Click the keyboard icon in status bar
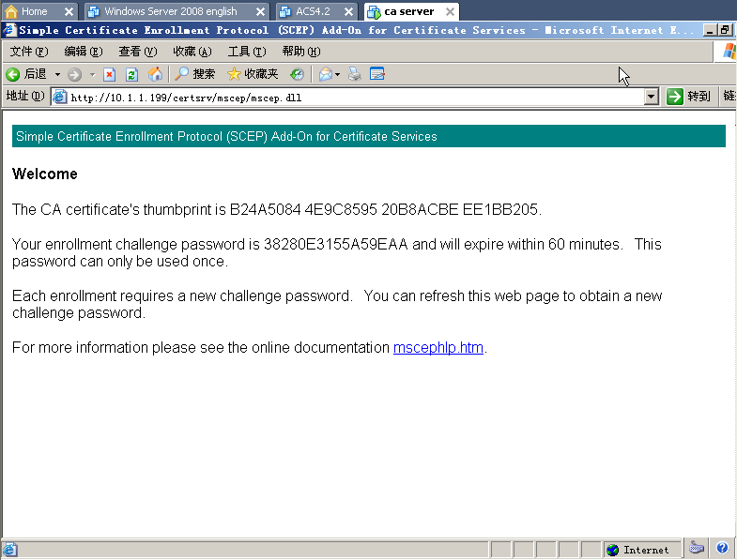 [x=696, y=548]
